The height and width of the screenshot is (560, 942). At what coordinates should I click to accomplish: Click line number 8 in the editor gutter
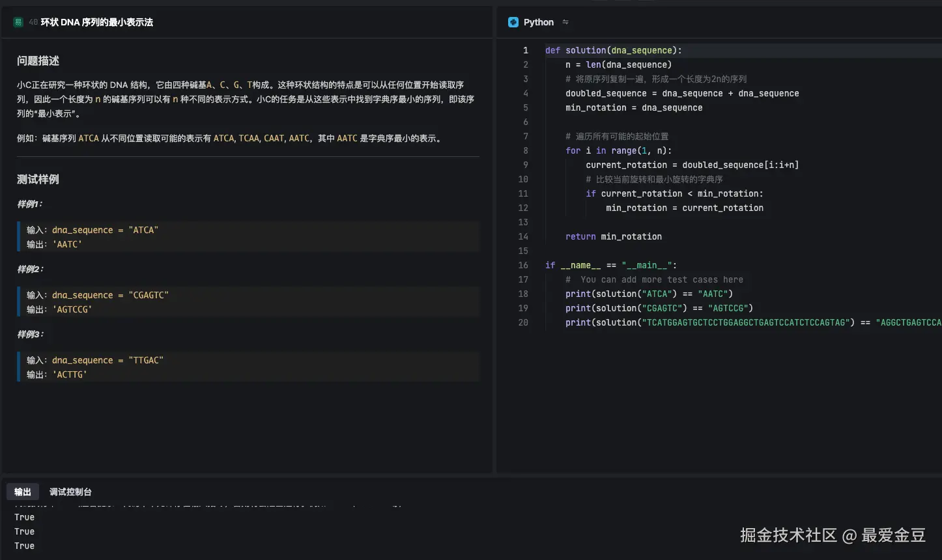(525, 150)
